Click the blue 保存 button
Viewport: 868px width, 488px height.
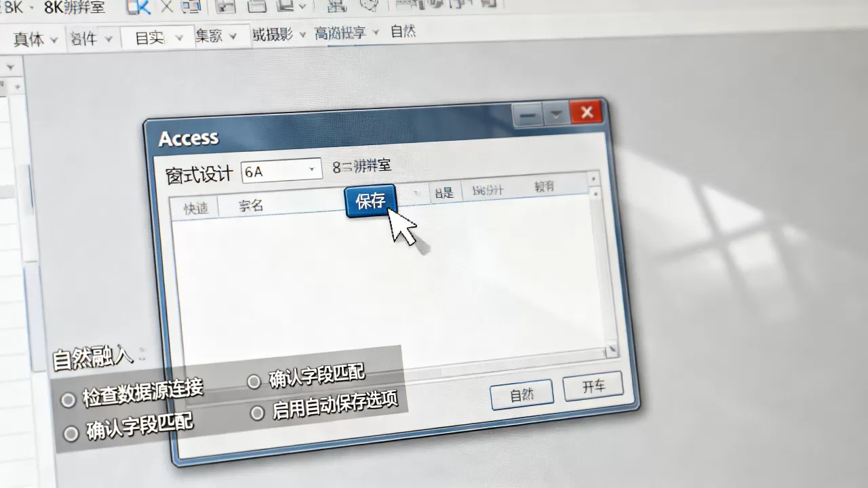click(x=370, y=201)
